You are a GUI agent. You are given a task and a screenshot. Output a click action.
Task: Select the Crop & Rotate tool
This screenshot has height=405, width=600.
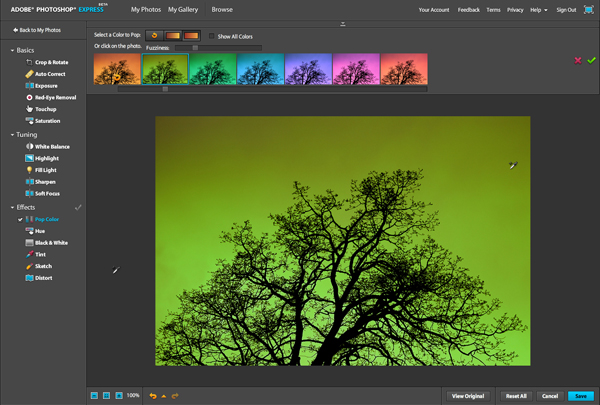(47, 62)
